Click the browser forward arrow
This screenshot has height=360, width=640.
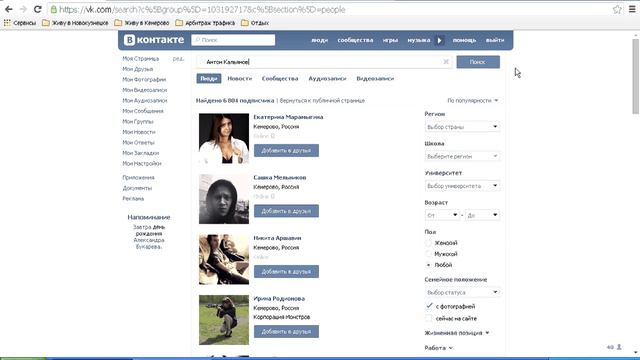23,9
